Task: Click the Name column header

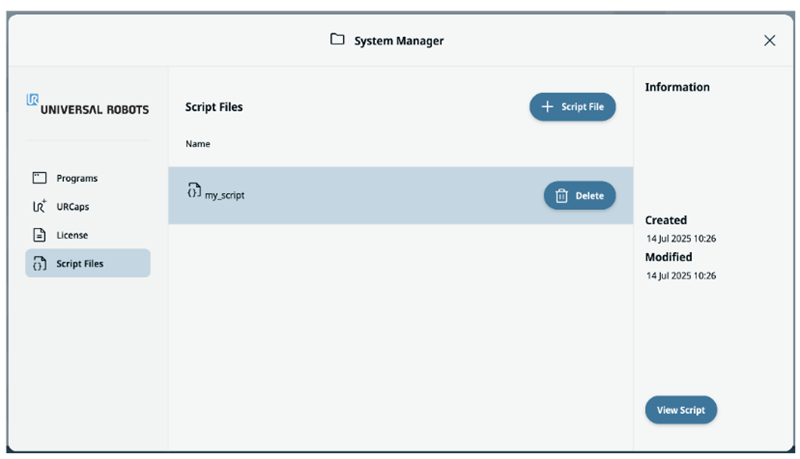Action: point(197,144)
